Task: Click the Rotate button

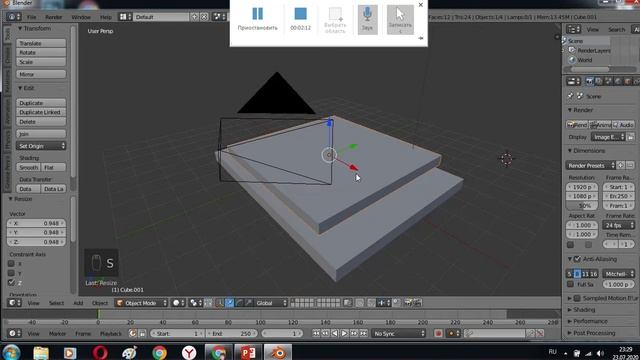Action: [41, 52]
